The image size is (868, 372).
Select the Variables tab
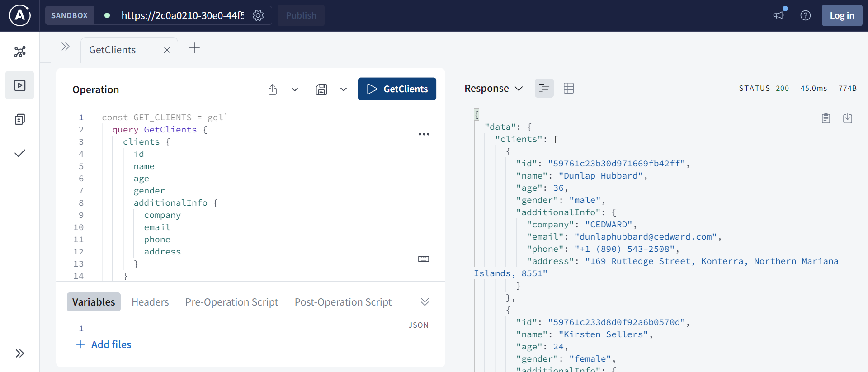[94, 302]
